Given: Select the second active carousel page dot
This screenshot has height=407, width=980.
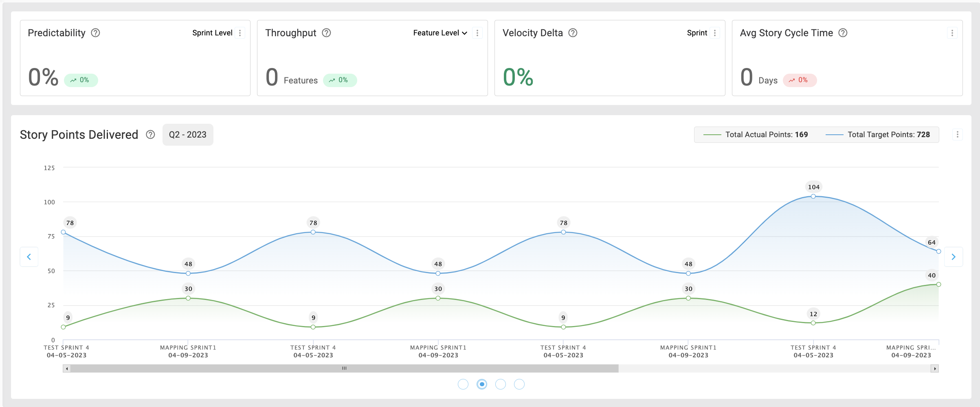Looking at the screenshot, I should click(482, 384).
